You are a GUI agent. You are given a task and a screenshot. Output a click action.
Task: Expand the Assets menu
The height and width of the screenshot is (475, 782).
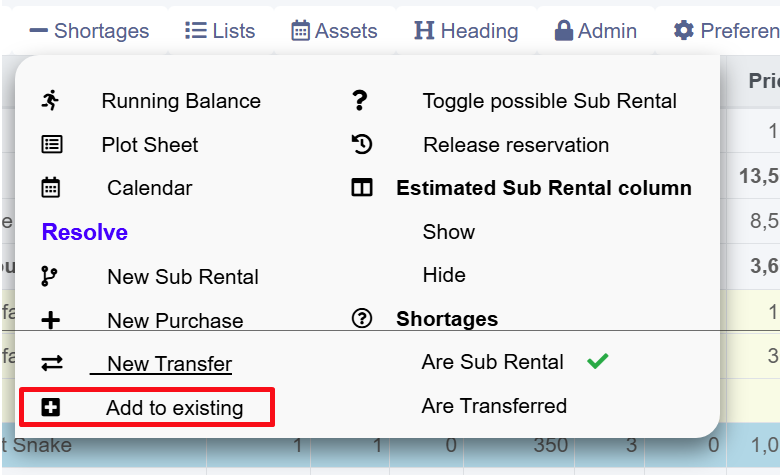tap(334, 31)
